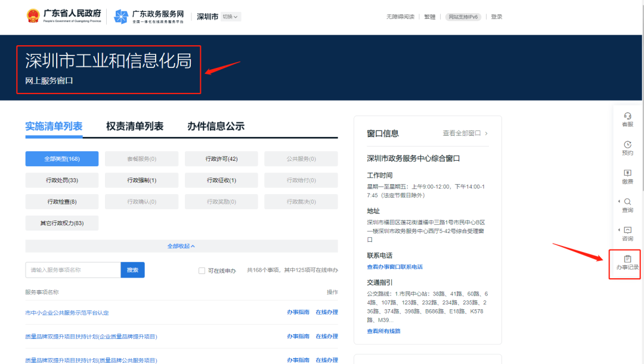Select 其它行政权力(83) filter
The height and width of the screenshot is (364, 644).
62,223
